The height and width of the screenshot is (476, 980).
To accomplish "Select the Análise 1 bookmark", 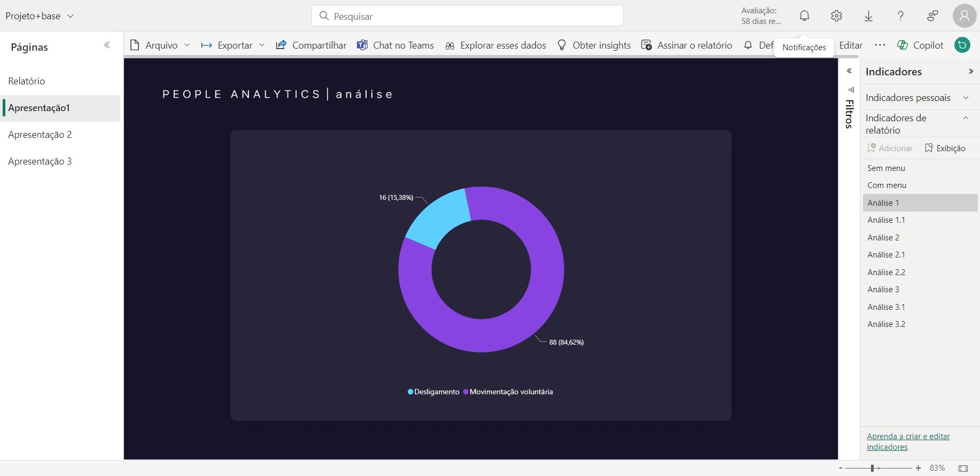I will tap(920, 202).
